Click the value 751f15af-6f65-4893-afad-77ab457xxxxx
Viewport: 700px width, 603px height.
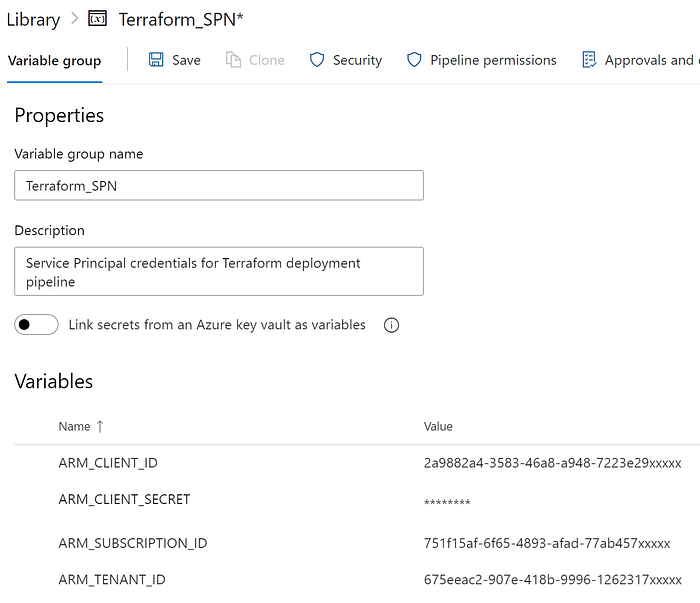[x=547, y=543]
